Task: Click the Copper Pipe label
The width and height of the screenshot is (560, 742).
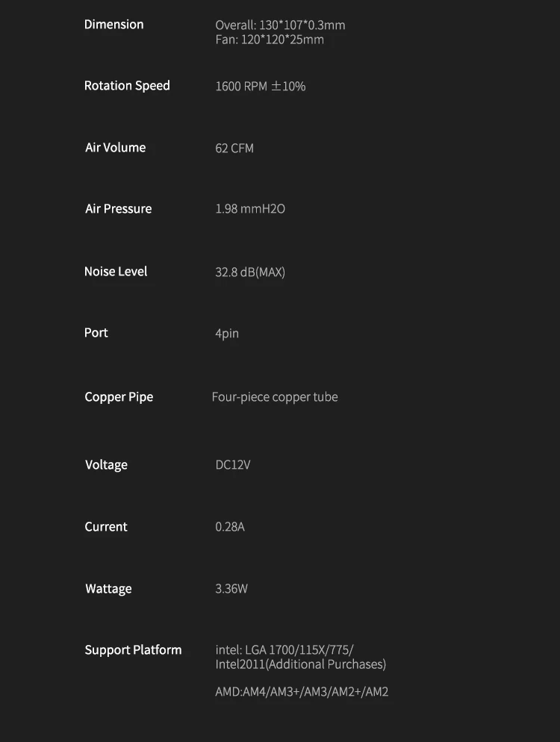Action: click(x=119, y=397)
